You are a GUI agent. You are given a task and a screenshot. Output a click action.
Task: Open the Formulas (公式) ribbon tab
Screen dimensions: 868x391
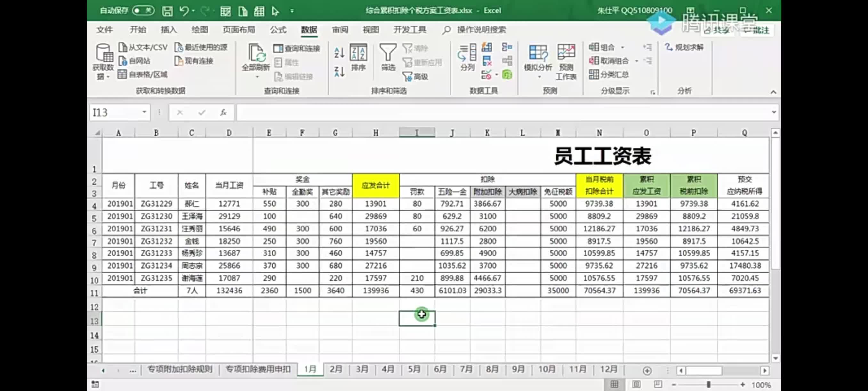278,30
